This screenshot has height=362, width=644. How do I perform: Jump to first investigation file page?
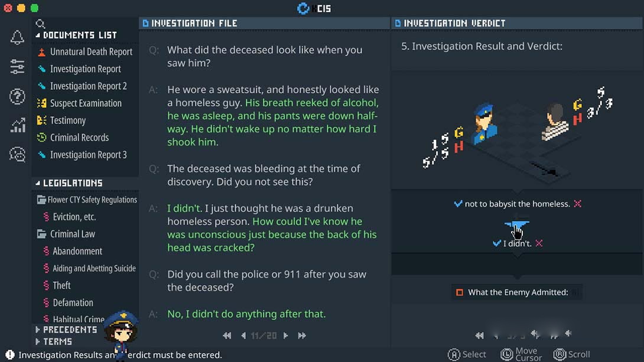(227, 335)
